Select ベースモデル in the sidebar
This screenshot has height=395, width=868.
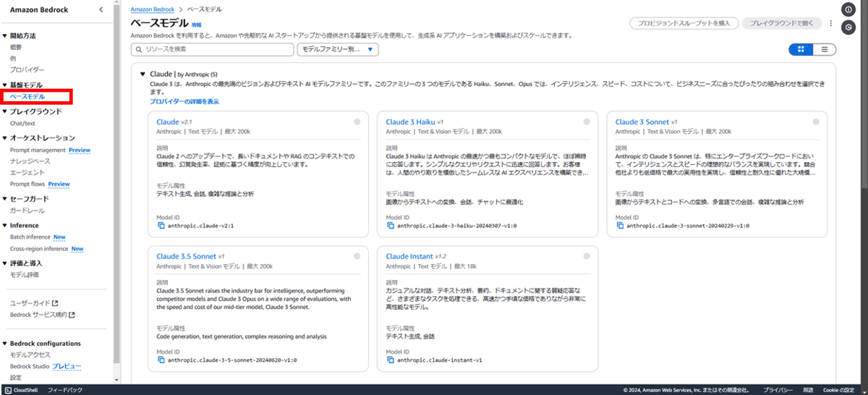pos(27,96)
